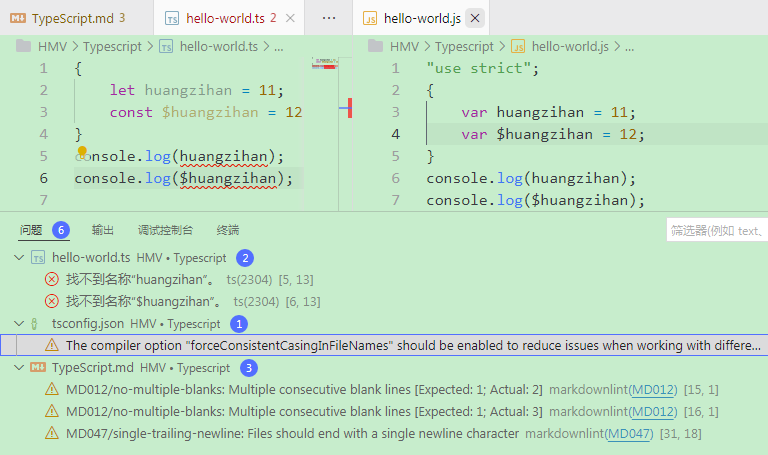Collapse the hello-world.ts problems group
Screen dimensions: 768x455
(19, 258)
